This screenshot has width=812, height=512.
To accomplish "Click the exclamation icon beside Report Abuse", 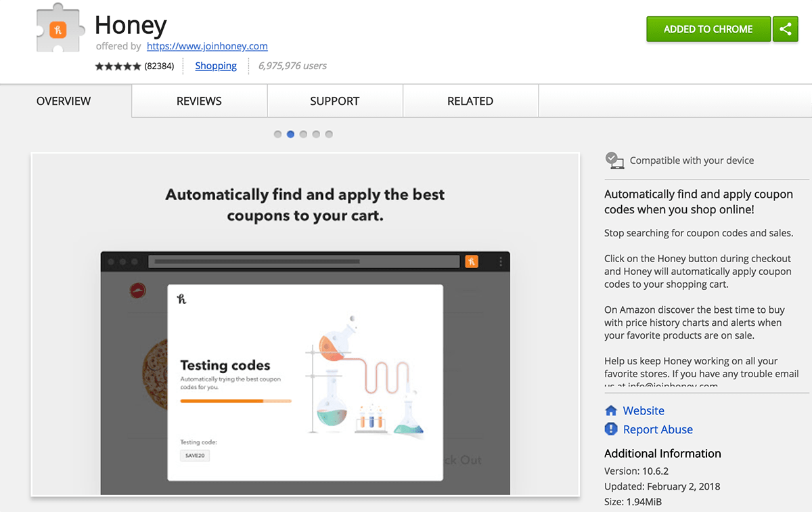I will (x=611, y=429).
